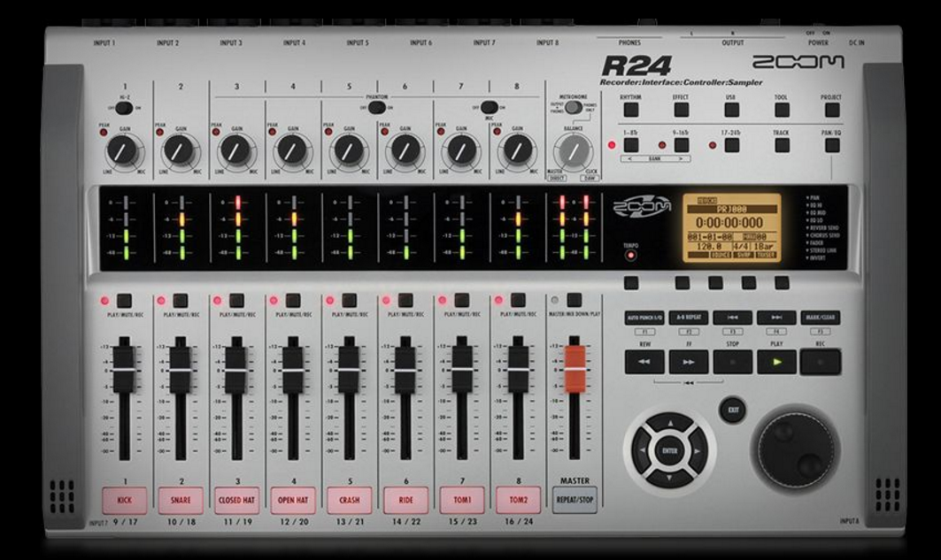Activate AUTO PUNCH I/O button
Screen dimensions: 941x560
point(644,318)
